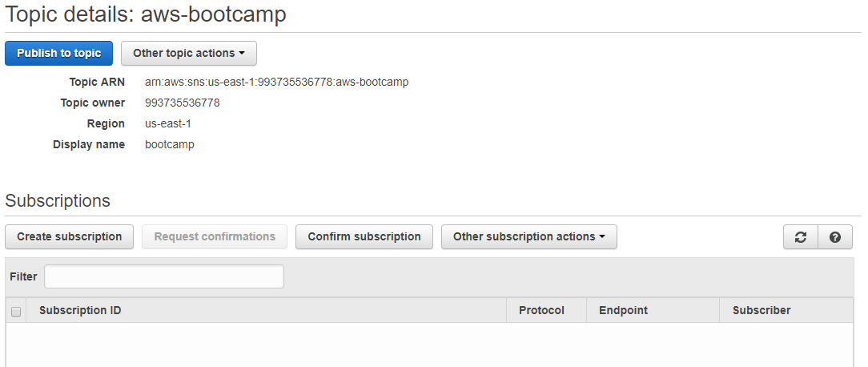Image resolution: width=868 pixels, height=367 pixels.
Task: Refresh the subscriptions list
Action: point(800,236)
